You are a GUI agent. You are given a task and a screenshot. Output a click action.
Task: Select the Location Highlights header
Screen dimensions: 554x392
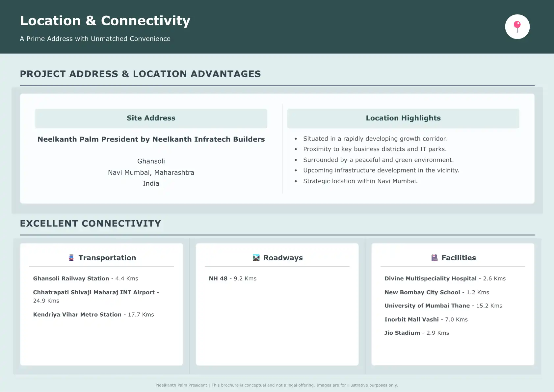403,118
